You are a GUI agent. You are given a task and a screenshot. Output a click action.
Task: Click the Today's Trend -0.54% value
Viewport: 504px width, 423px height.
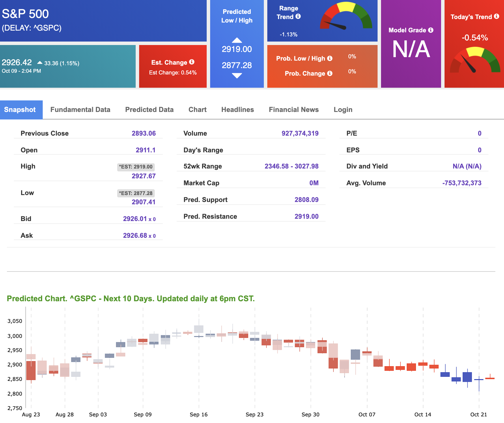click(x=475, y=38)
